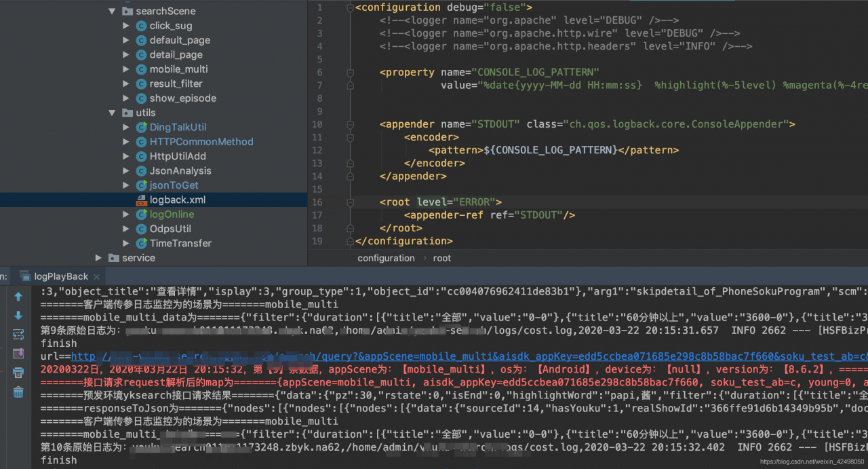Click the click_sug class icon
The width and height of the screenshot is (868, 469).
click(141, 25)
